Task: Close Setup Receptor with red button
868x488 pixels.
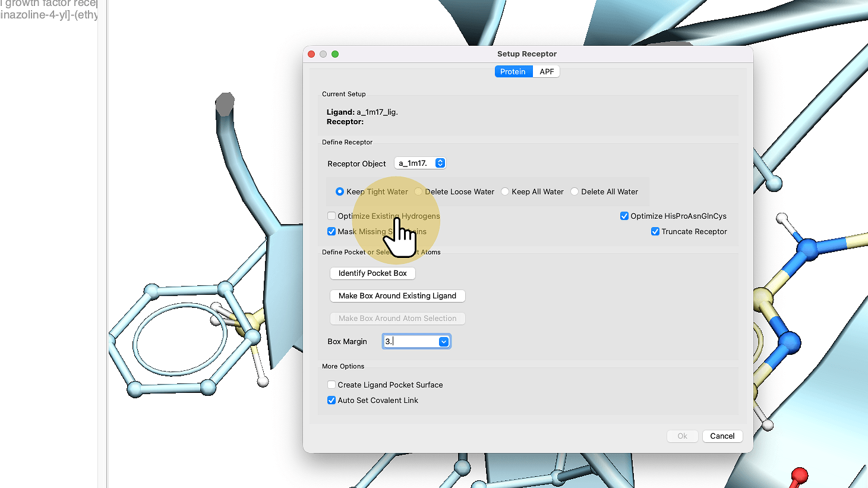Action: 311,54
